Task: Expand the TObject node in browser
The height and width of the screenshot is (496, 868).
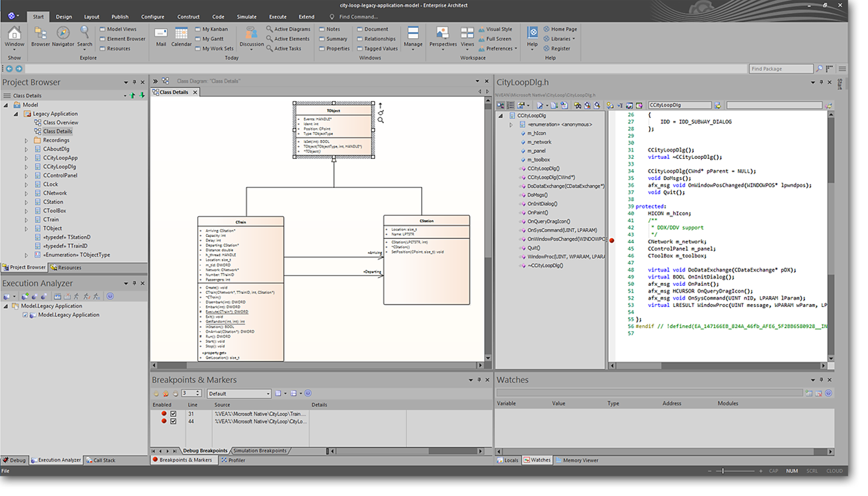Action: [26, 229]
